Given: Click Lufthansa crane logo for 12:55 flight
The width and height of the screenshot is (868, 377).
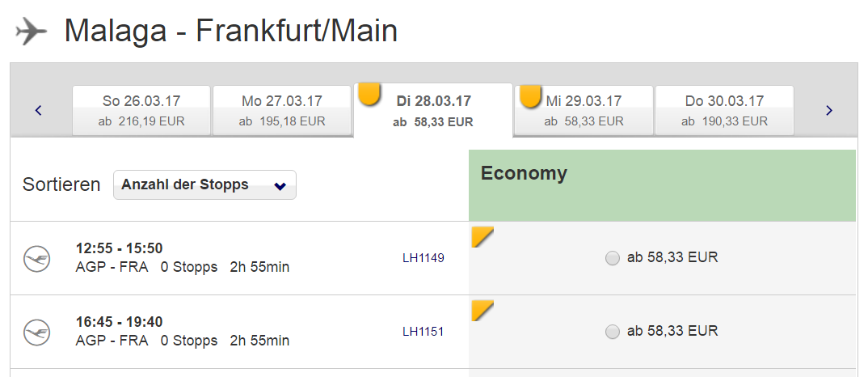Looking at the screenshot, I should (x=37, y=258).
